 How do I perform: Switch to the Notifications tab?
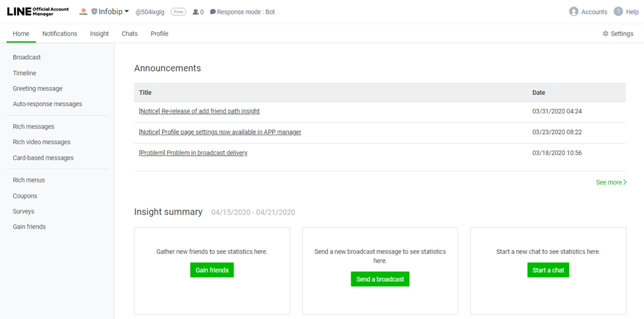[60, 34]
